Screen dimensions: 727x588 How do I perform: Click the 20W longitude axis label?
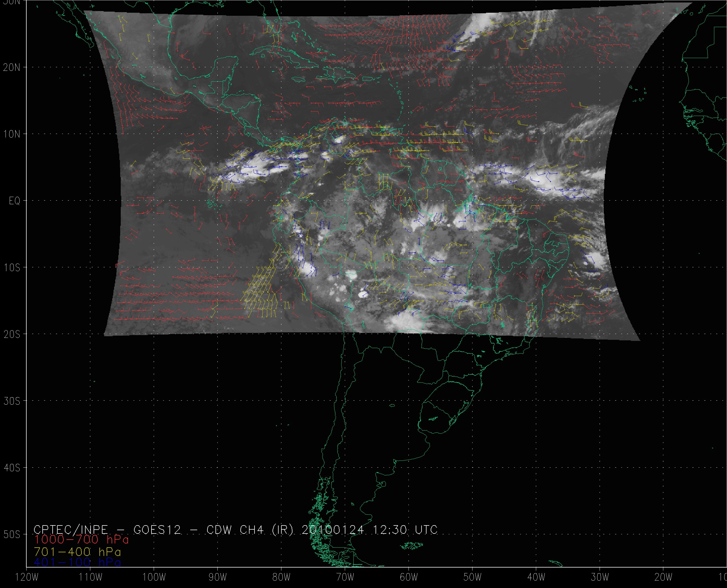[664, 577]
